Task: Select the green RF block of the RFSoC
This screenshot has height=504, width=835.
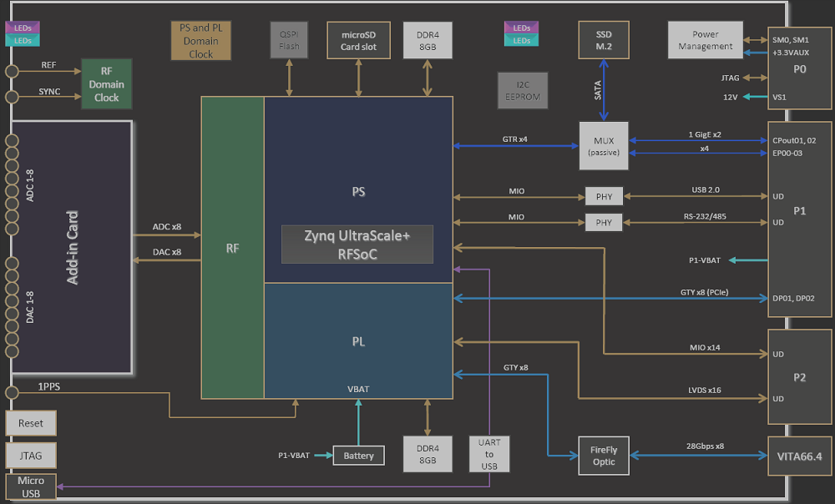Action: click(x=233, y=248)
